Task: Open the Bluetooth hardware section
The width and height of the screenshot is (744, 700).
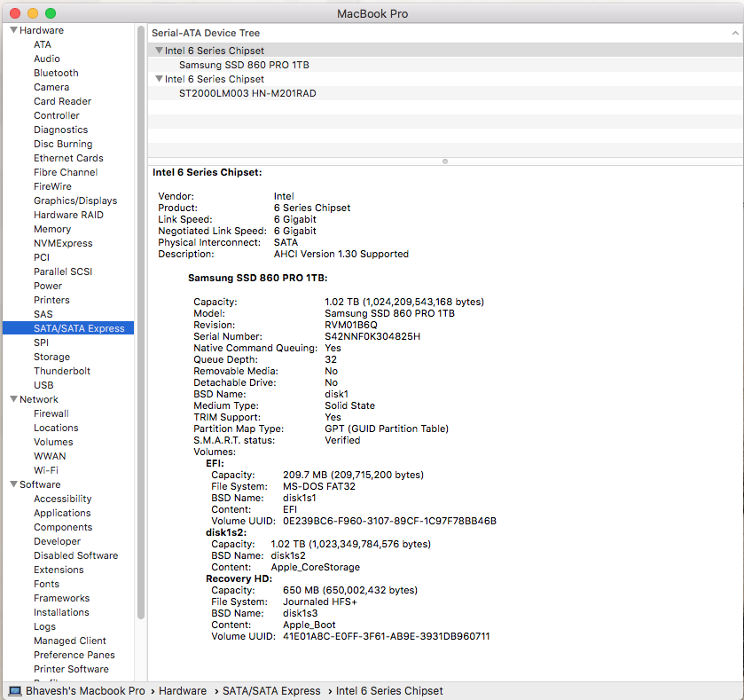Action: [56, 73]
